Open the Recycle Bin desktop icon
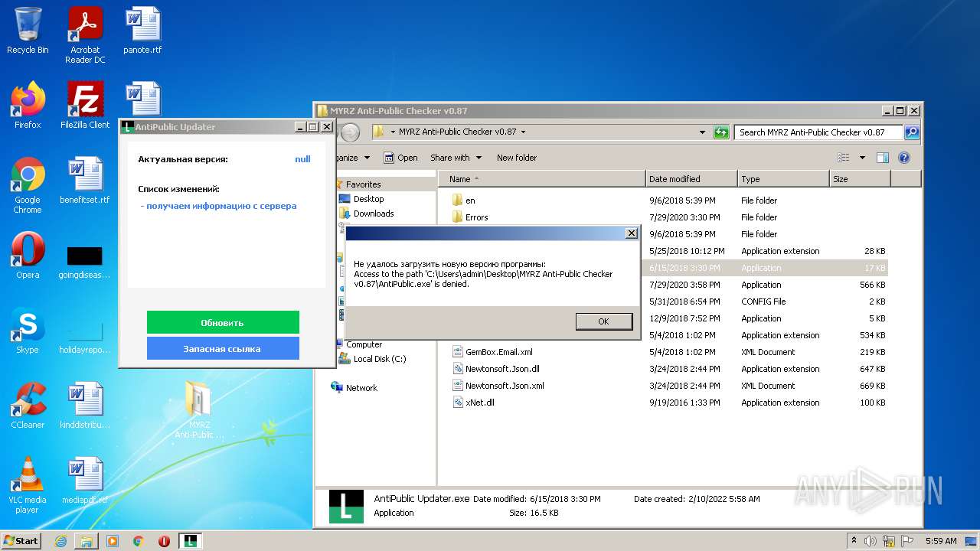 tap(28, 31)
